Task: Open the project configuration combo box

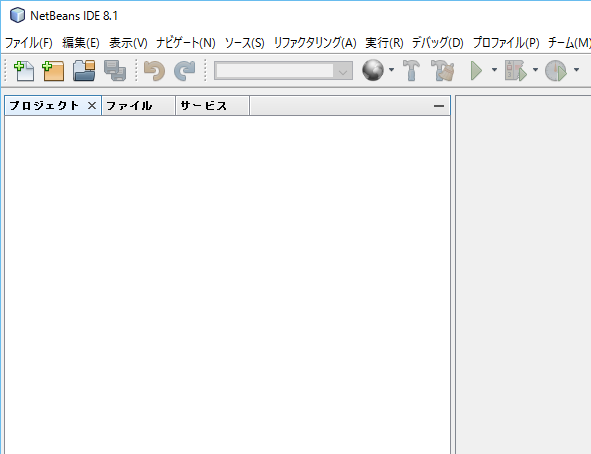Action: pyautogui.click(x=283, y=70)
